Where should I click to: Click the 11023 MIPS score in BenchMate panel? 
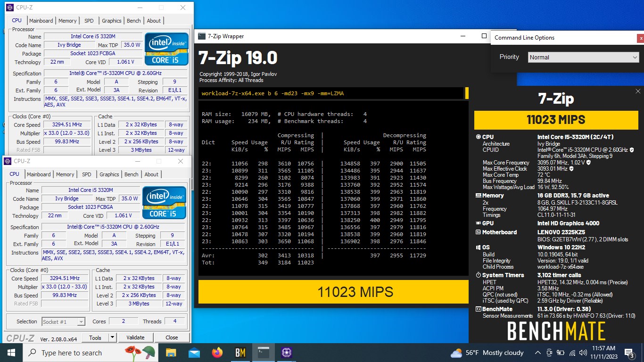(556, 120)
